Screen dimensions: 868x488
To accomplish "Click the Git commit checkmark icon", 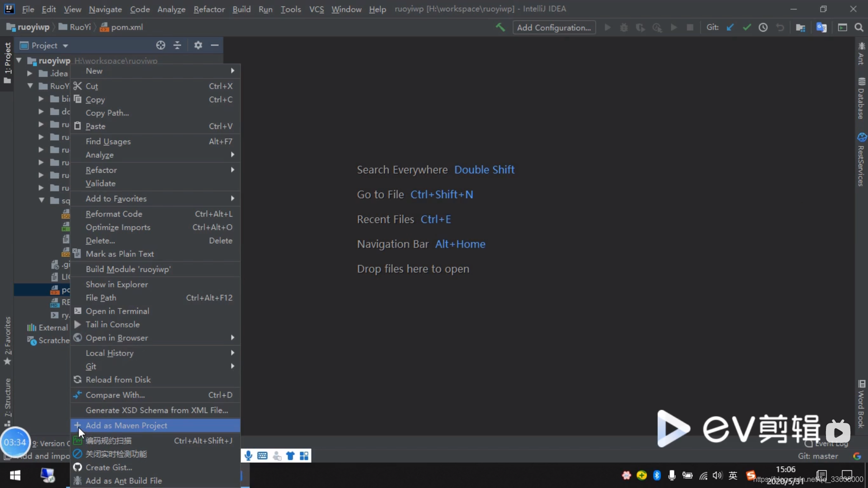I will tap(747, 28).
